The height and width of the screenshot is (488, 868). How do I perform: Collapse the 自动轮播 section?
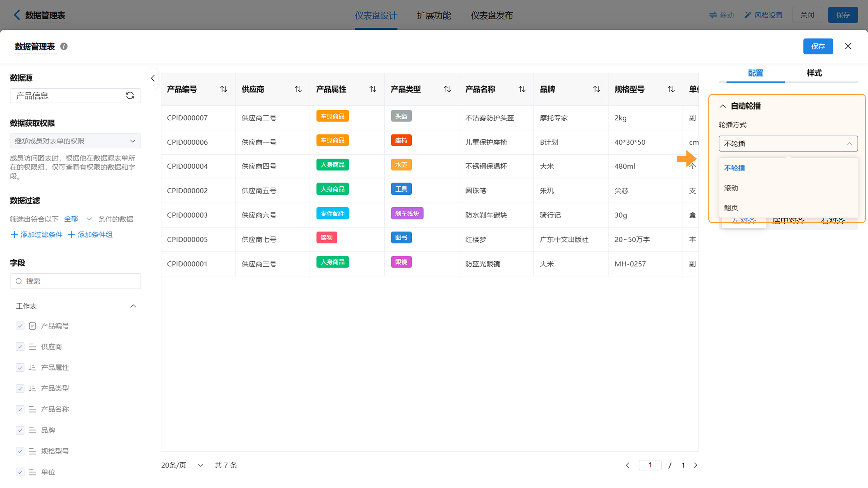(723, 106)
